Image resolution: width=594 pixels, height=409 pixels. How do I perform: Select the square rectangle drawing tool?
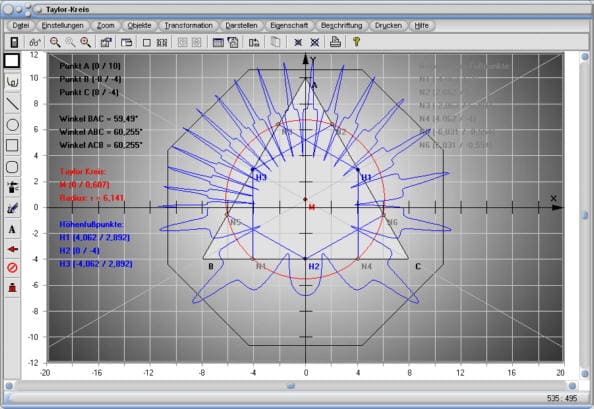[x=12, y=145]
